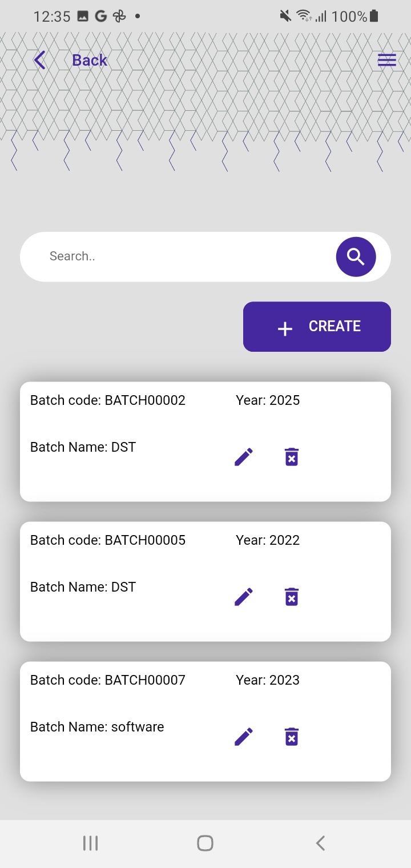411x868 pixels.
Task: Tap the Year: 2022 label
Action: pos(268,540)
